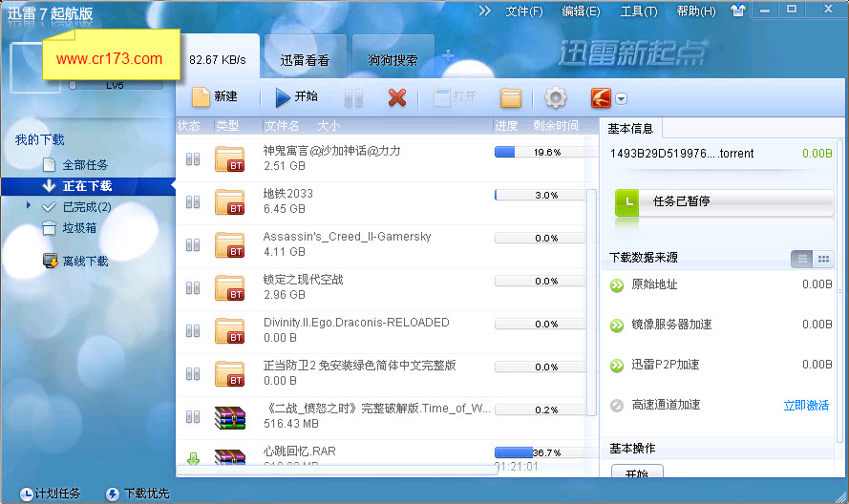
Task: Sort by the 大小 column header
Action: pos(329,126)
